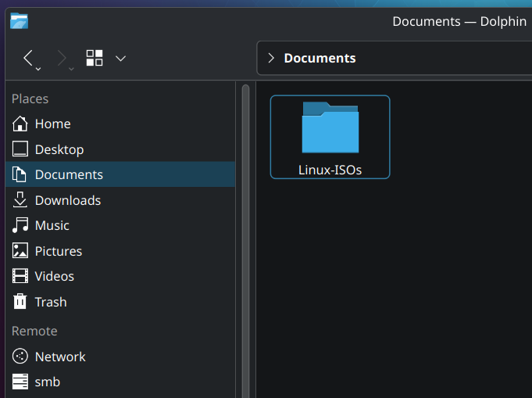Open the Trash location
The width and height of the screenshot is (532, 398).
tap(50, 302)
